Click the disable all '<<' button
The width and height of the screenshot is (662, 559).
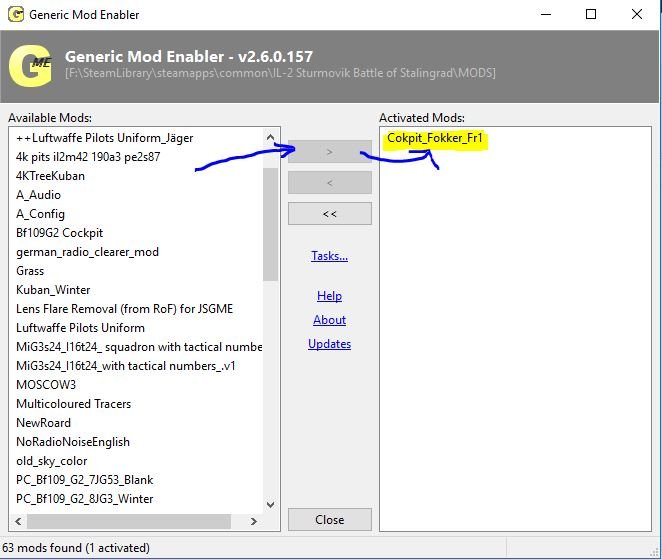330,214
